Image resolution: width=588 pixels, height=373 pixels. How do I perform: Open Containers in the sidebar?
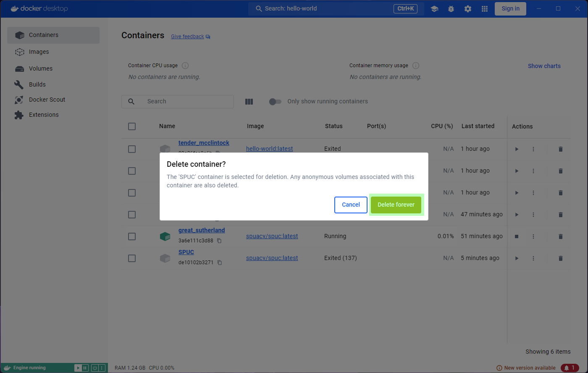pos(53,35)
